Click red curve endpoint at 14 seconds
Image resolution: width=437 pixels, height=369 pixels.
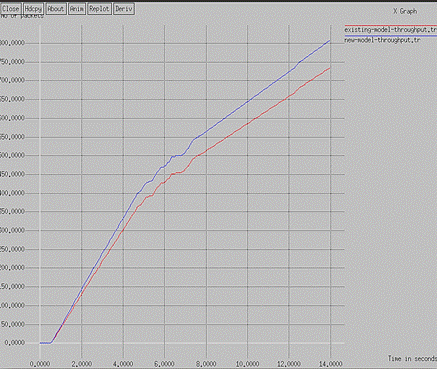[x=330, y=68]
